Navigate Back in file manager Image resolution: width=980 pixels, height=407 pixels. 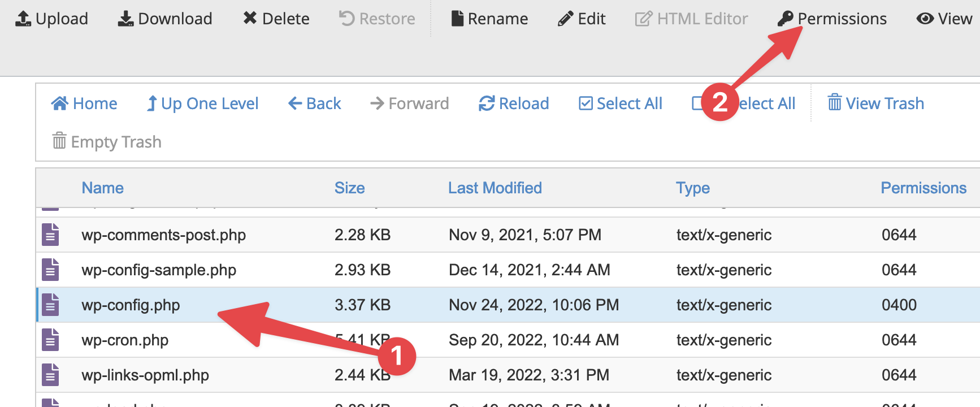coord(315,103)
